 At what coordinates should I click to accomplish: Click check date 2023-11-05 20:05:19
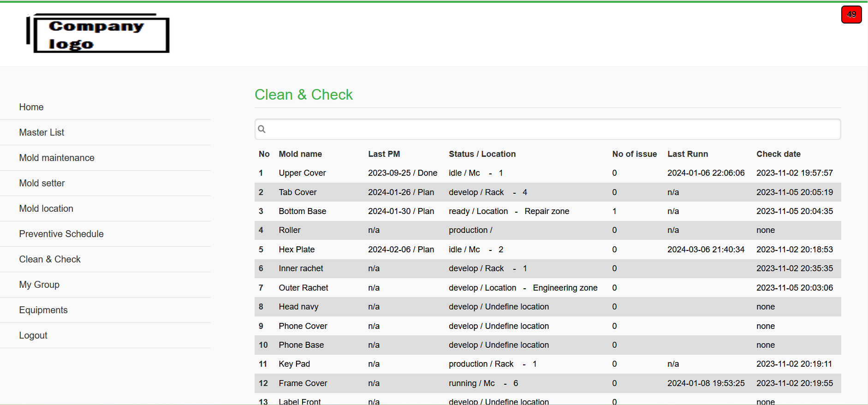tap(795, 192)
